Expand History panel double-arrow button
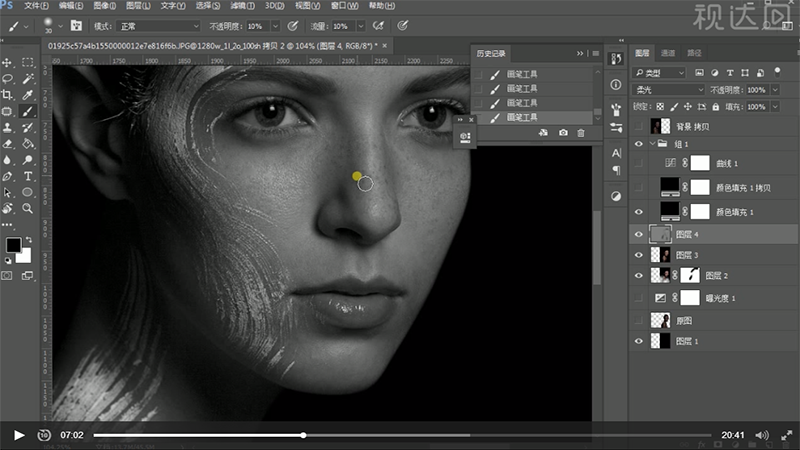 (580, 53)
